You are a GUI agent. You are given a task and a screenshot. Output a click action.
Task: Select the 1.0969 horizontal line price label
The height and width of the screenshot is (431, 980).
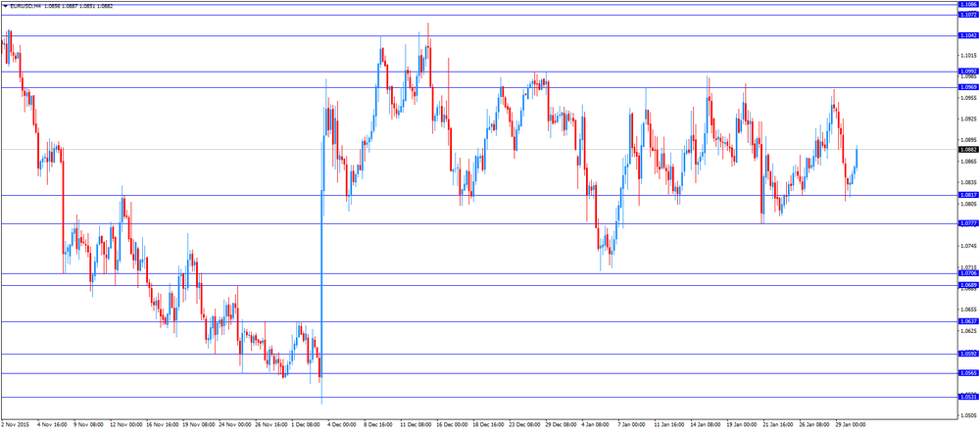(968, 87)
